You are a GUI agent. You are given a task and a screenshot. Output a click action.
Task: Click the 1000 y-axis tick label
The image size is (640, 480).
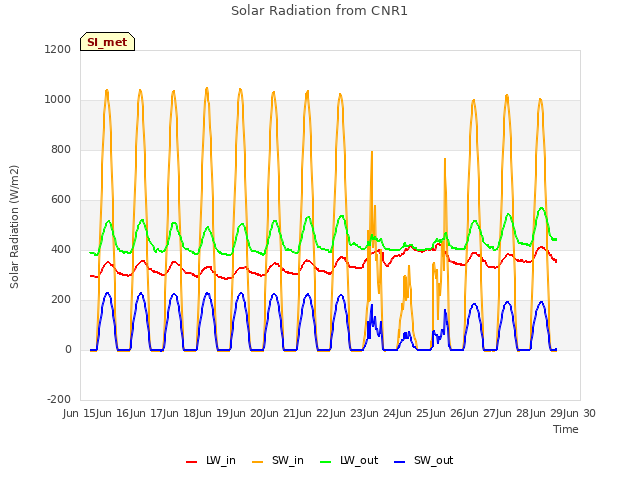coord(58,100)
